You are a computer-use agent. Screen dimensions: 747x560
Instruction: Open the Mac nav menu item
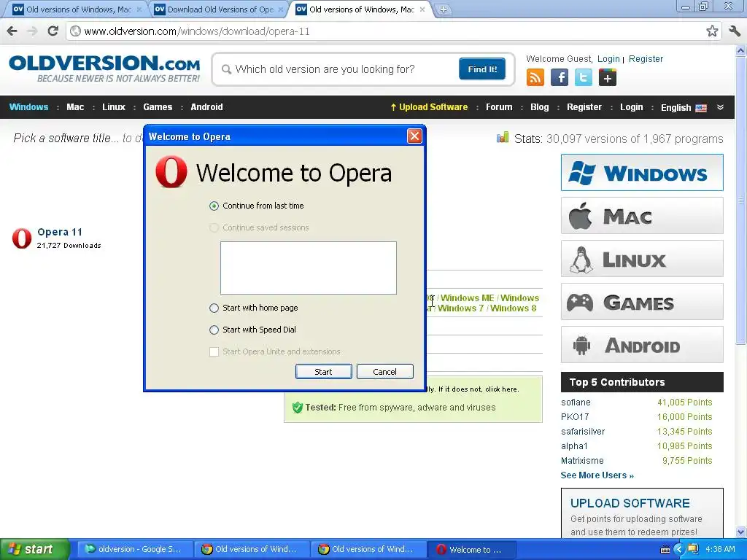pyautogui.click(x=75, y=107)
